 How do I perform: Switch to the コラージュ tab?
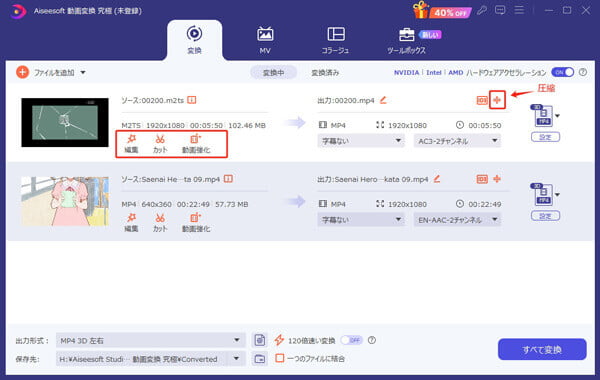336,40
